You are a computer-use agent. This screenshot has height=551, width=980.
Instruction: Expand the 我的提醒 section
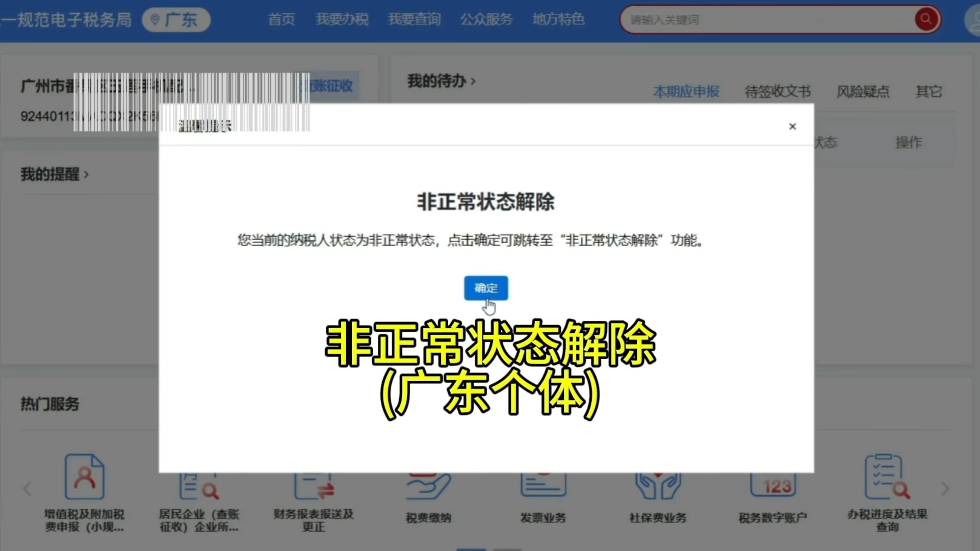click(x=54, y=174)
